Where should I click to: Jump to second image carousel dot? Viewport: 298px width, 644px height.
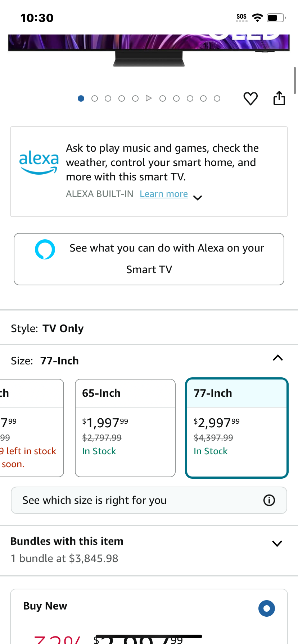pyautogui.click(x=95, y=98)
